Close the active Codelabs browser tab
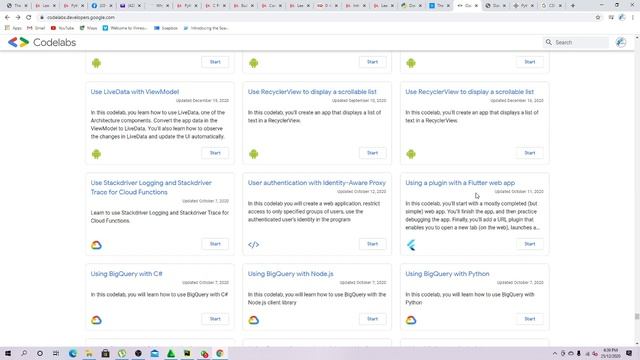 tap(476, 6)
